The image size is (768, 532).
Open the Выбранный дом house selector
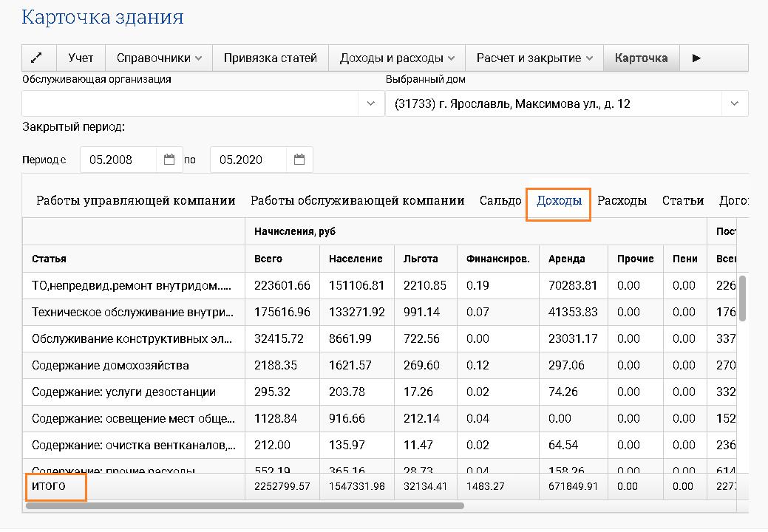[x=734, y=103]
